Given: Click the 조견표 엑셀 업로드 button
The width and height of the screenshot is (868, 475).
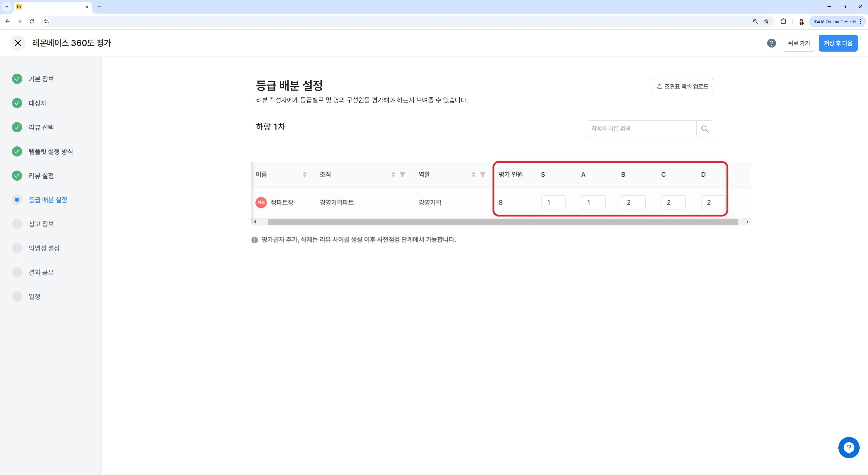Looking at the screenshot, I should pyautogui.click(x=682, y=87).
